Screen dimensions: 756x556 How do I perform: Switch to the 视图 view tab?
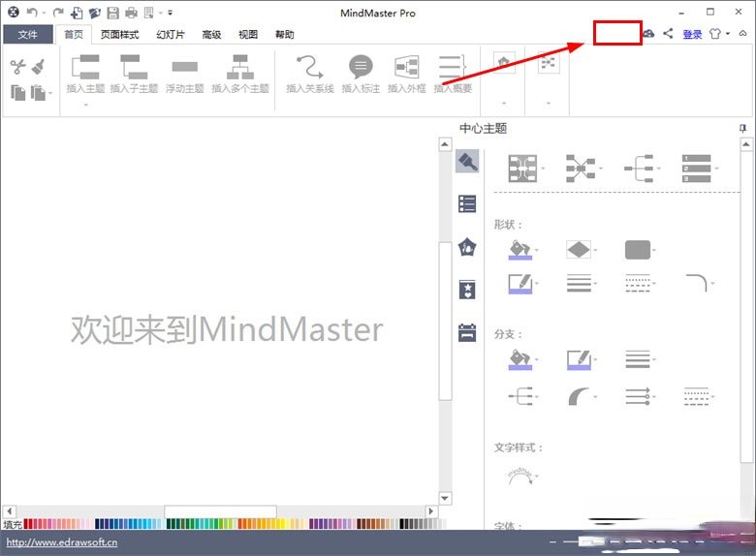(248, 34)
